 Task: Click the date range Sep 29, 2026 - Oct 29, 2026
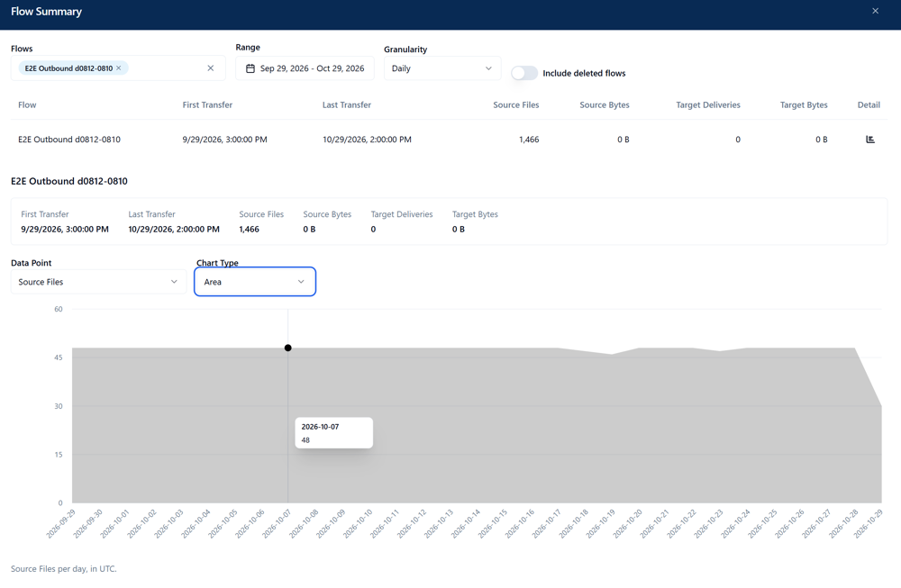pos(312,68)
